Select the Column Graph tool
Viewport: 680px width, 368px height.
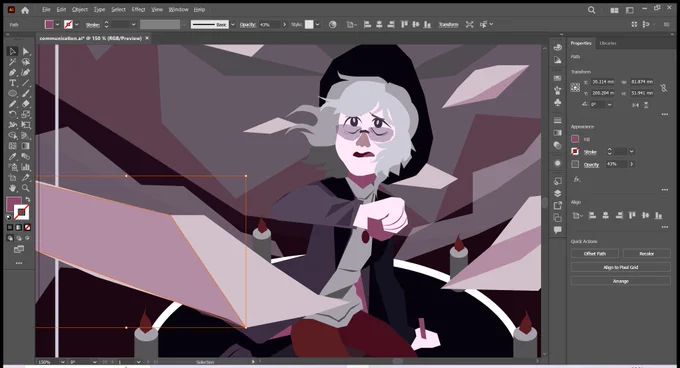[26, 167]
